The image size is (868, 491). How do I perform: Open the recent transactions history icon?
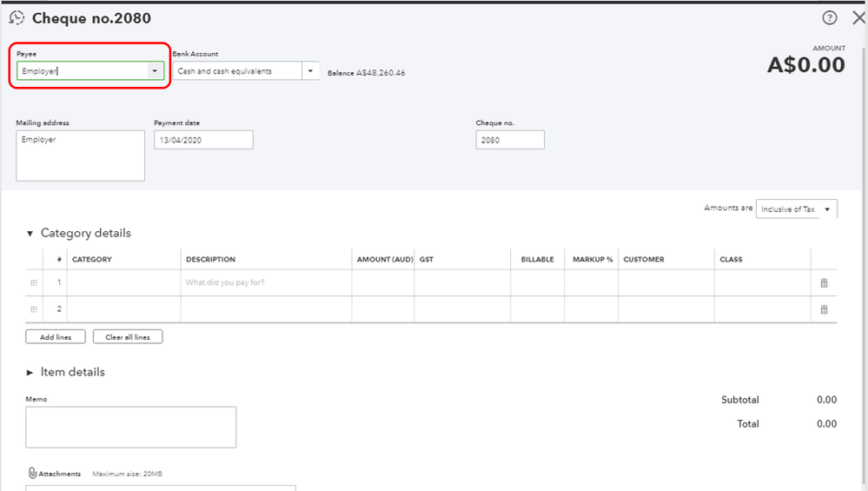[x=16, y=17]
